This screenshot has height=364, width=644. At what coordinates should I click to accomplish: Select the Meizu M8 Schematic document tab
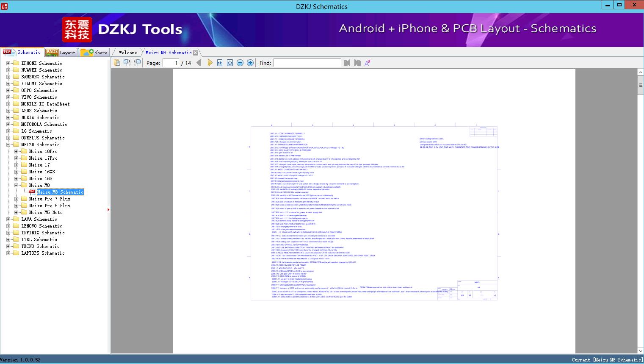[x=169, y=53]
